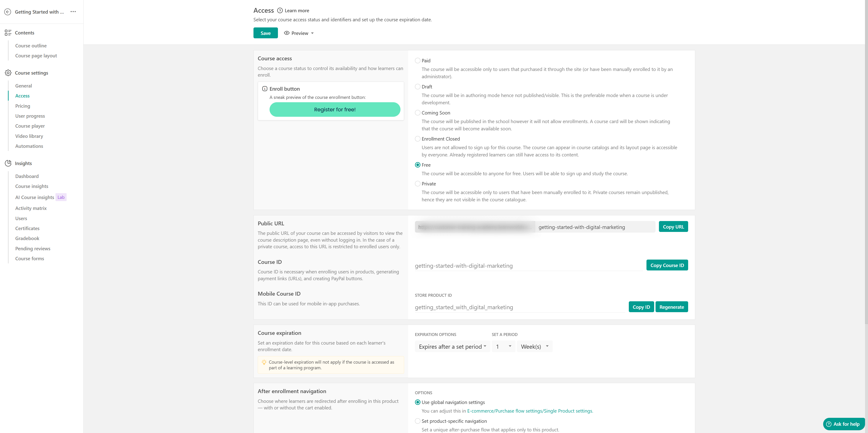Choose Set product-specific navigation option
Screen dimensions: 868x433
tap(417, 421)
